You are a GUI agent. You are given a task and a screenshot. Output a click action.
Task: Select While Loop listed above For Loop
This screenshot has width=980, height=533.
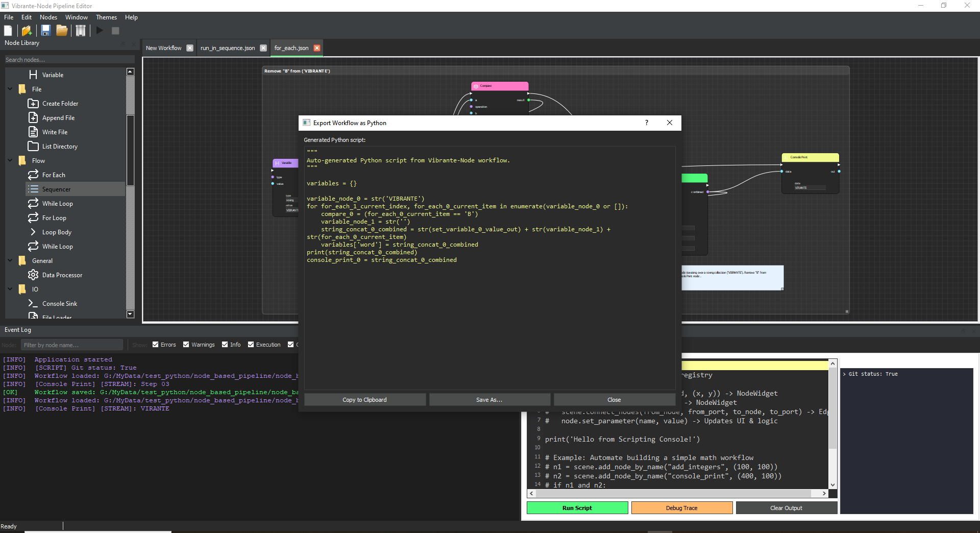pos(57,204)
